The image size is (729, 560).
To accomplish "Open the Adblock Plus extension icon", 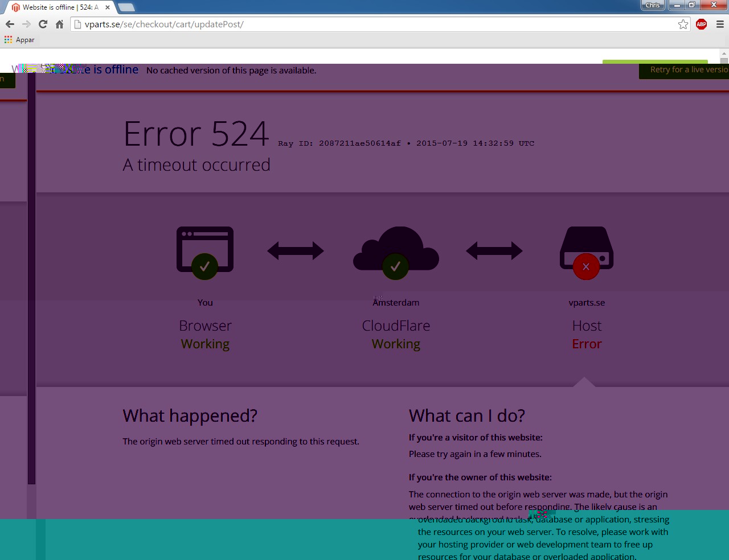I will [701, 24].
